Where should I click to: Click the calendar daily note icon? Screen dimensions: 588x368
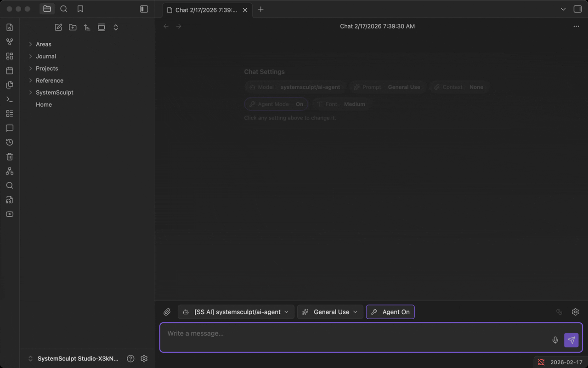point(10,70)
